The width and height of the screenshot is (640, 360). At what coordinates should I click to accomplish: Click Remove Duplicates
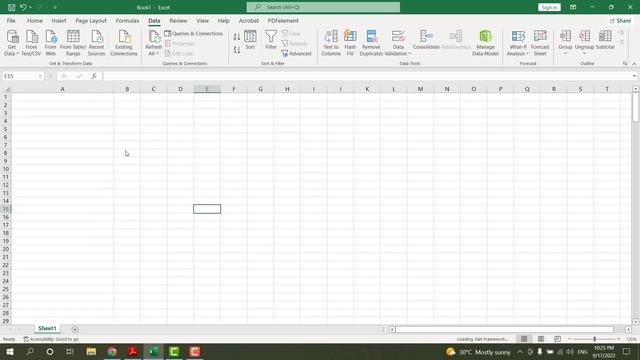[371, 42]
